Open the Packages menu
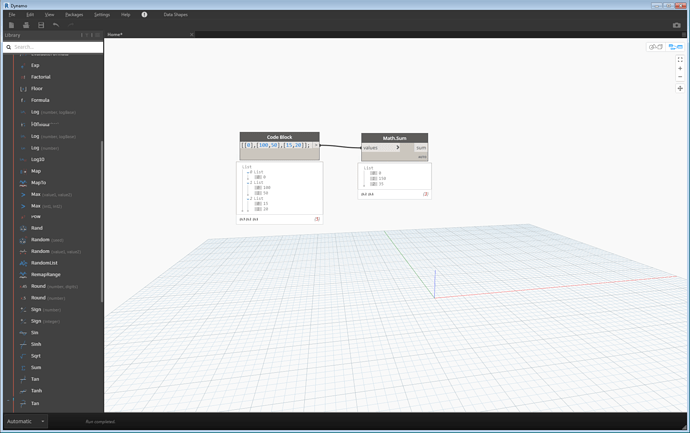This screenshot has height=433, width=690. click(x=74, y=15)
